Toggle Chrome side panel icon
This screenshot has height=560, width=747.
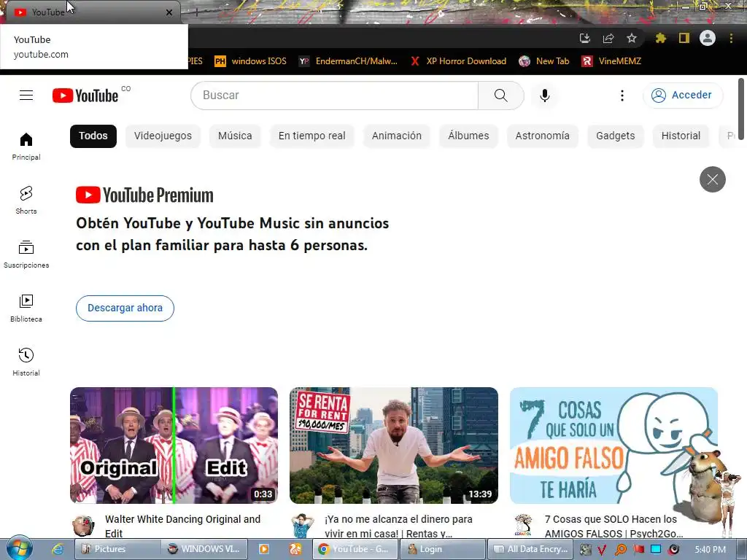(684, 38)
